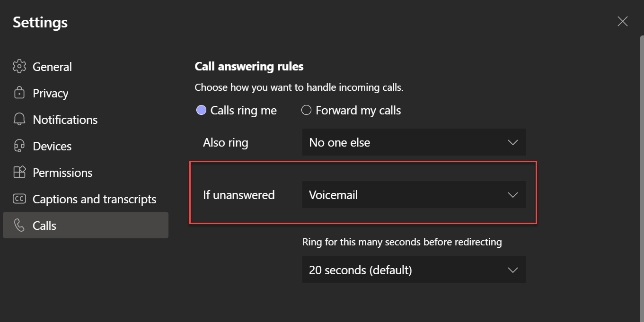Select the Privacy lock icon
This screenshot has height=322, width=644.
pyautogui.click(x=19, y=93)
